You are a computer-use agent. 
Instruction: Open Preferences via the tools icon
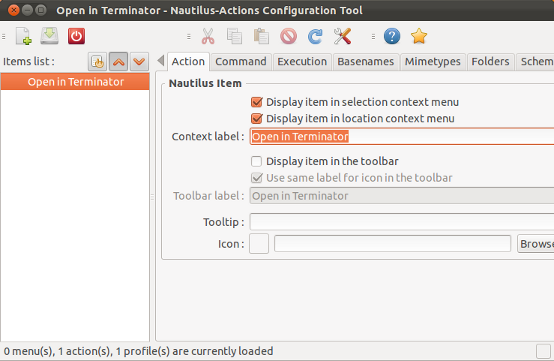tap(342, 36)
